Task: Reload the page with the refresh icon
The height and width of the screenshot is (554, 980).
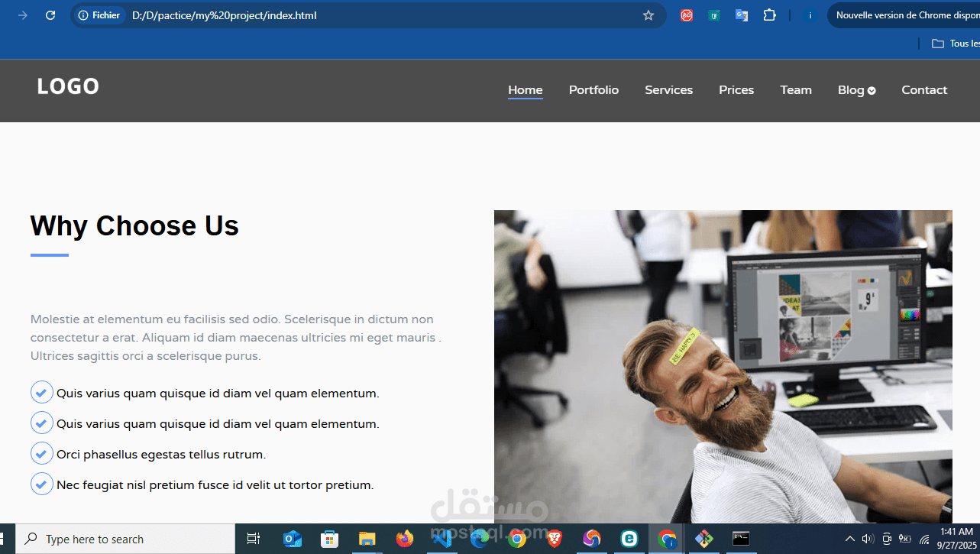Action: 50,15
